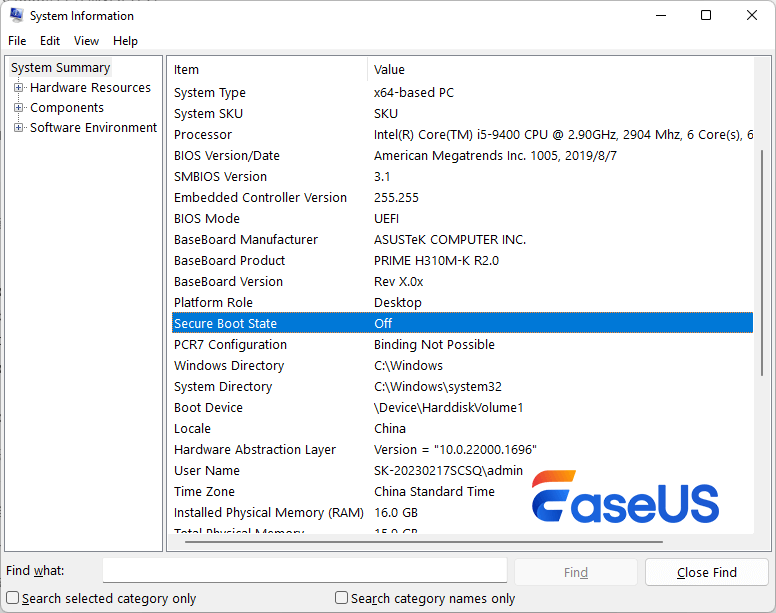Select the Time Zone row
The width and height of the screenshot is (776, 613).
point(462,492)
